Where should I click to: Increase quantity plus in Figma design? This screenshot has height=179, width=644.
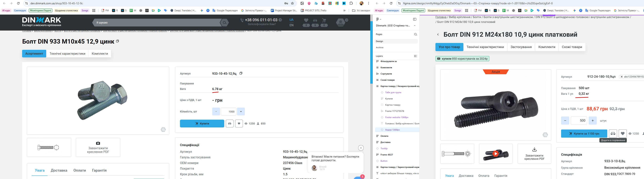coord(593,121)
